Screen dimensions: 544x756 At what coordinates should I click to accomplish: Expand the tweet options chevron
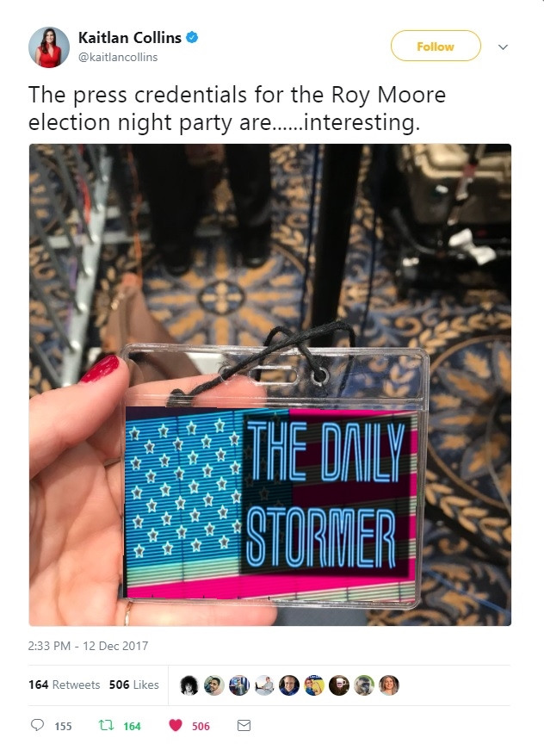click(x=503, y=46)
